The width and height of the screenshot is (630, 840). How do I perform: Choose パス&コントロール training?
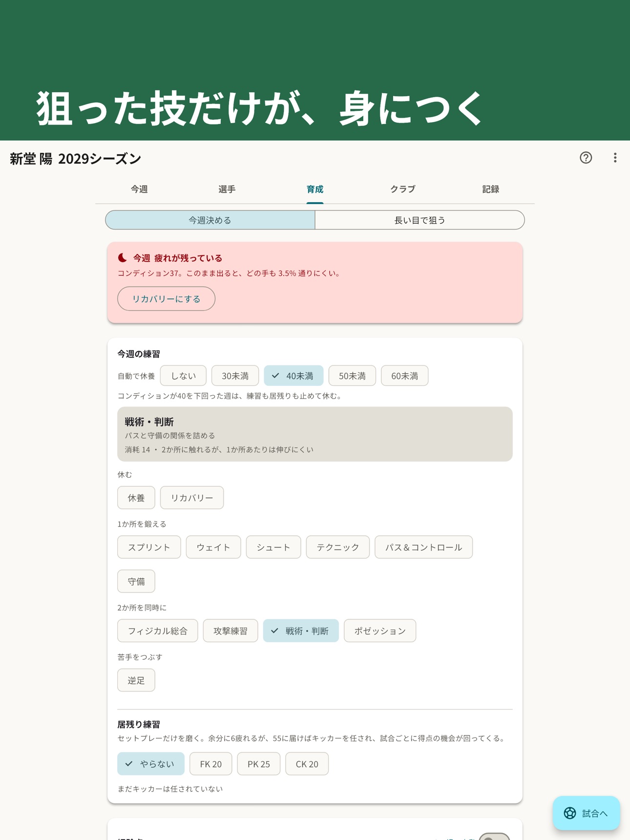click(x=424, y=547)
